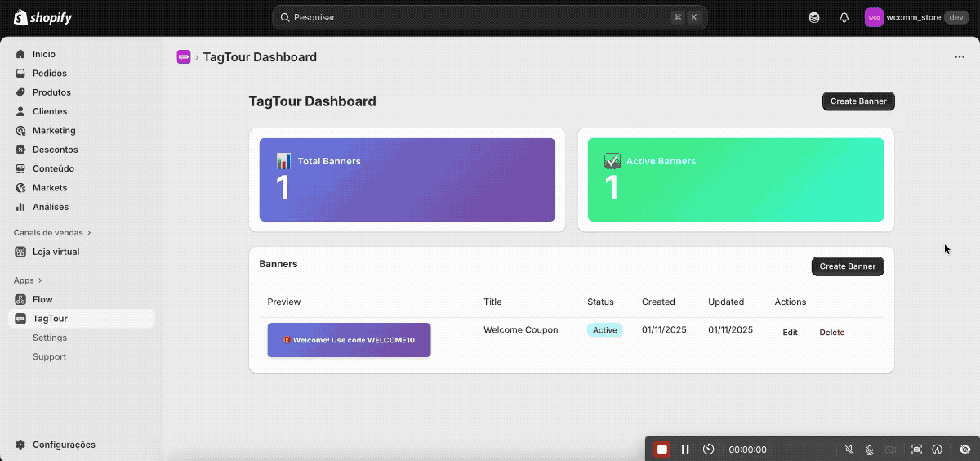Hide the recorder bar with eye icon

coord(964,450)
